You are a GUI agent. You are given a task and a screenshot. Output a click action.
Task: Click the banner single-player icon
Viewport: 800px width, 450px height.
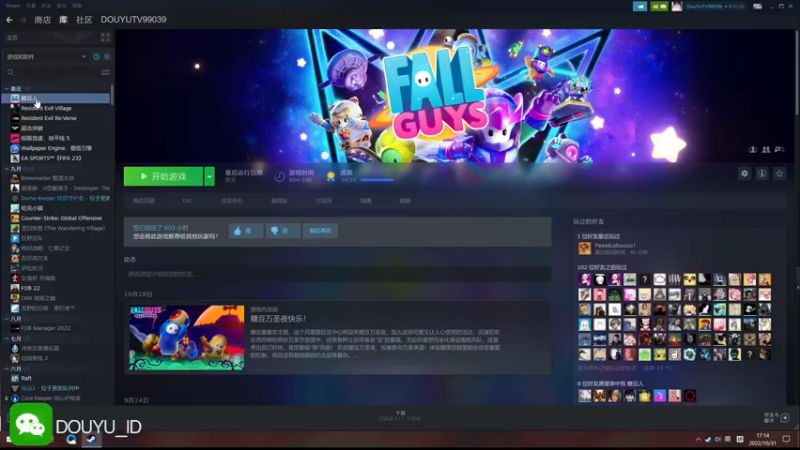752,149
